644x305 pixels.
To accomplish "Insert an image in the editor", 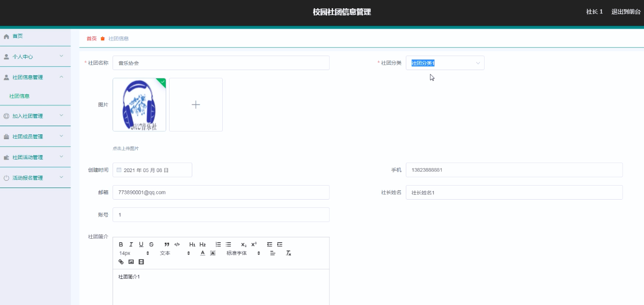I will pos(131,262).
